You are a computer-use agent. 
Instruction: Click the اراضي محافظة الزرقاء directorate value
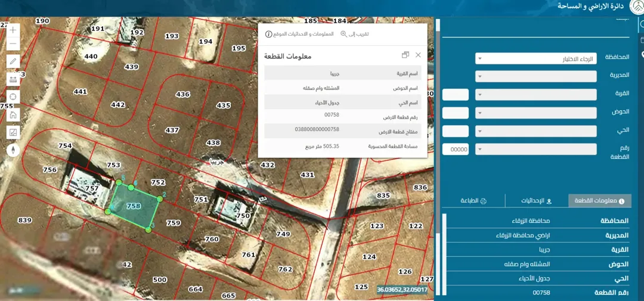(523, 235)
